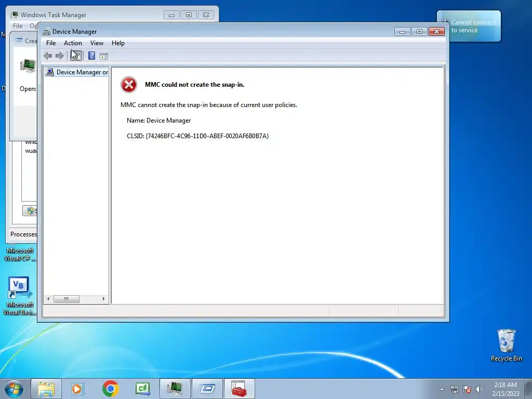This screenshot has width=532, height=399.
Task: Click the Device Manager title bar icon
Action: 46,32
